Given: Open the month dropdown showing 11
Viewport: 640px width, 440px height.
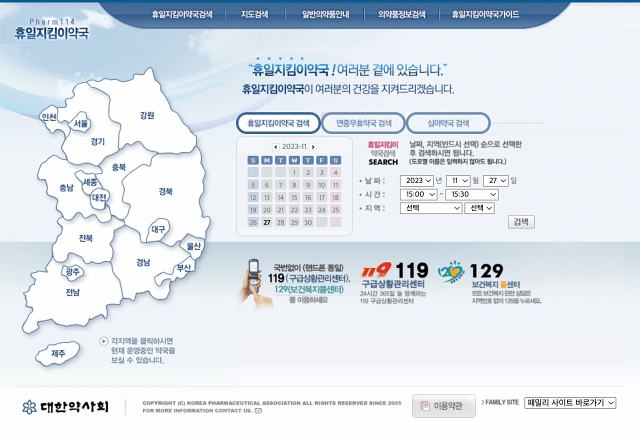Looking at the screenshot, I should pyautogui.click(x=458, y=181).
